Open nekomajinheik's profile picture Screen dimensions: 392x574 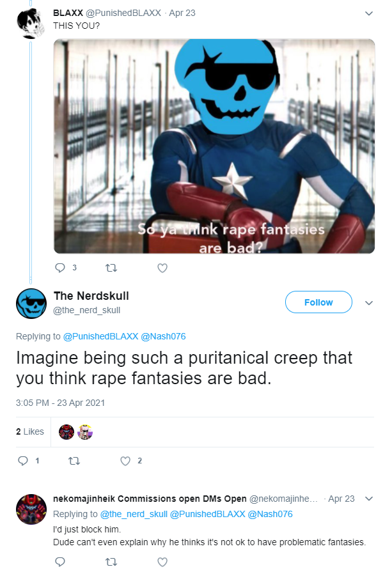point(31,509)
